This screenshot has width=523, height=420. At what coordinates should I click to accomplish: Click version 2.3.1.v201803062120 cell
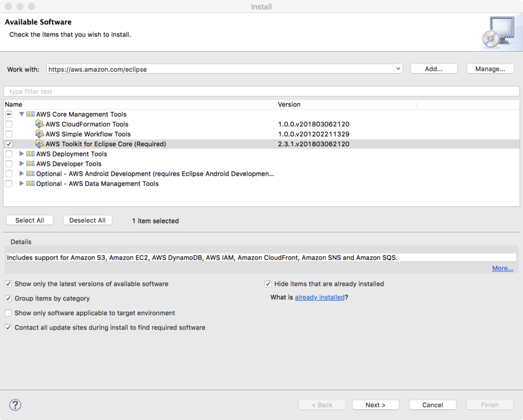click(x=313, y=144)
